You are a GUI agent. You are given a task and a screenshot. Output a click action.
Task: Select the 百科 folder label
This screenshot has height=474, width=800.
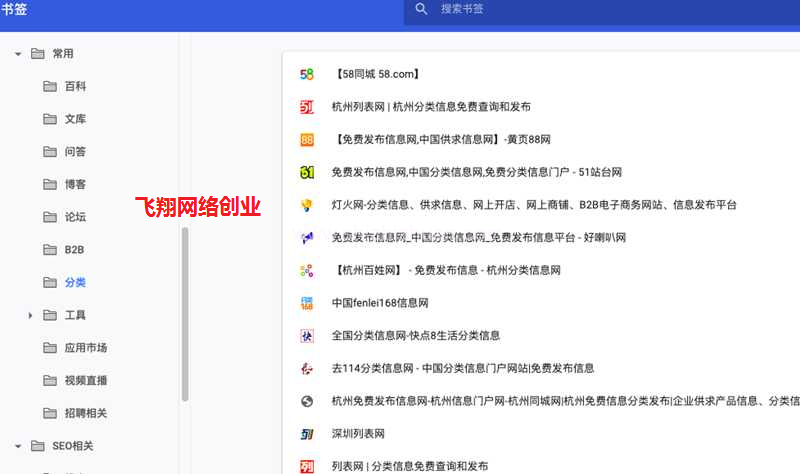tap(75, 86)
